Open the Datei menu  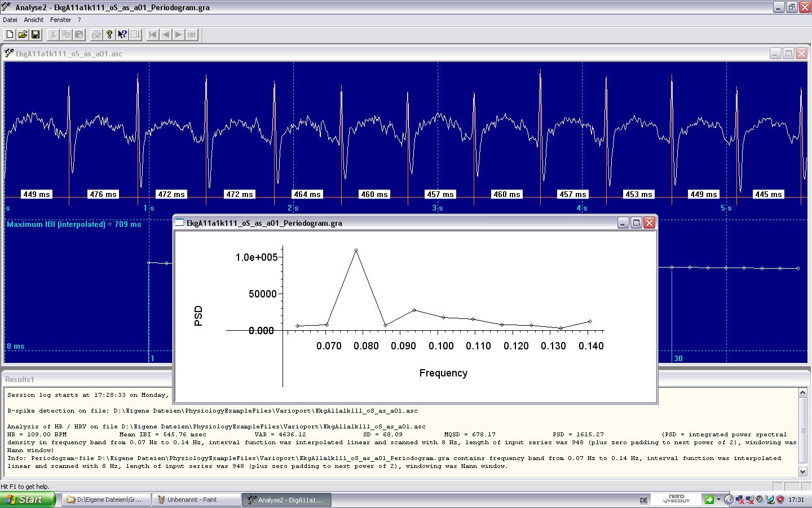pyautogui.click(x=10, y=19)
